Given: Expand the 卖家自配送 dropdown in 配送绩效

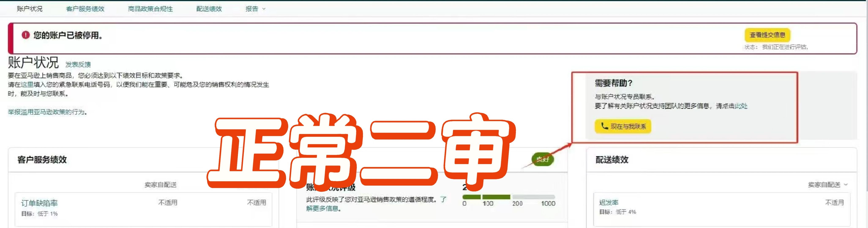Looking at the screenshot, I should coord(828,185).
